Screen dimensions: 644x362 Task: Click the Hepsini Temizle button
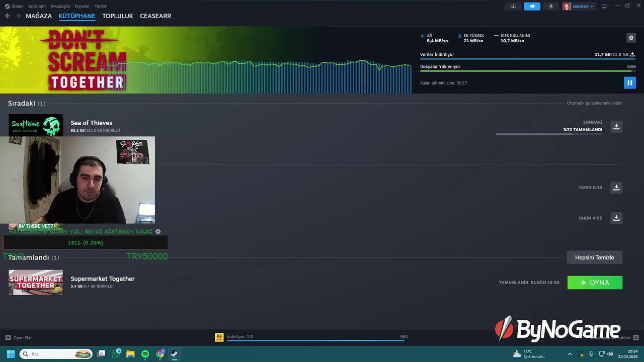(x=595, y=257)
